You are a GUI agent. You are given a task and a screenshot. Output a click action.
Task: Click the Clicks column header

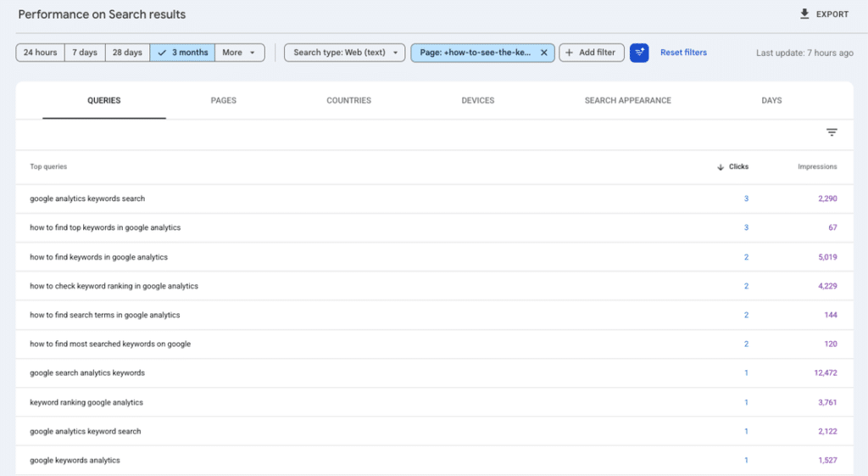click(738, 167)
